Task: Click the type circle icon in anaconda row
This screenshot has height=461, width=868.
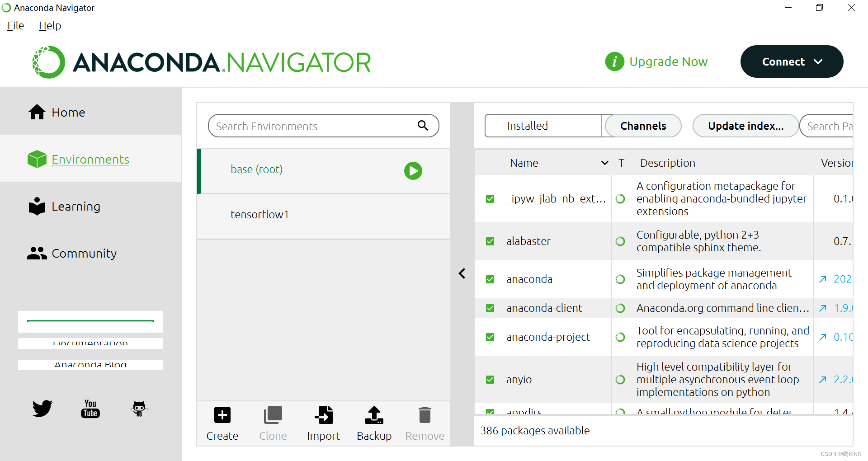Action: click(620, 279)
